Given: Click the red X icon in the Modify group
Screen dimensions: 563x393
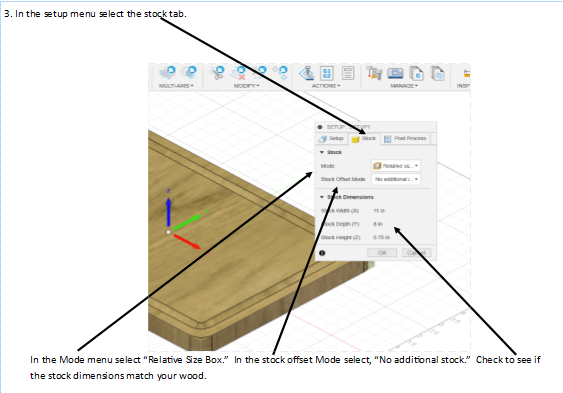Looking at the screenshot, I should point(238,73).
